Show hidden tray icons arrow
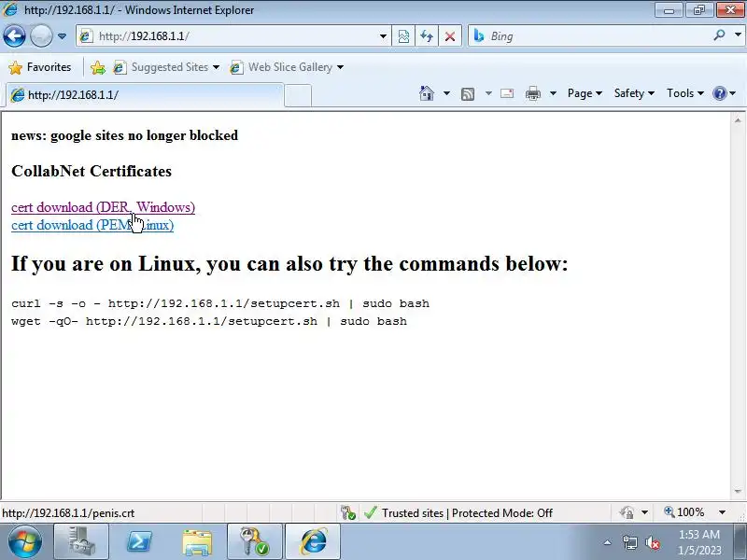 [x=607, y=542]
